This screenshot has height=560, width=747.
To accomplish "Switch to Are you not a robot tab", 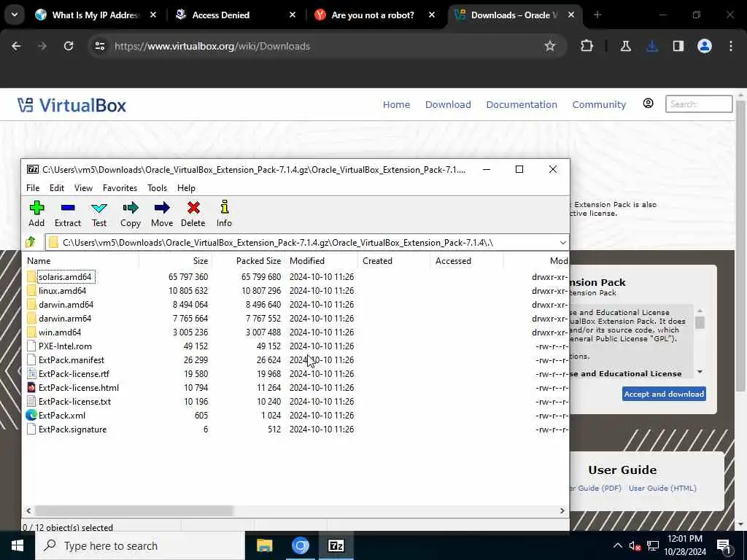I will point(373,15).
